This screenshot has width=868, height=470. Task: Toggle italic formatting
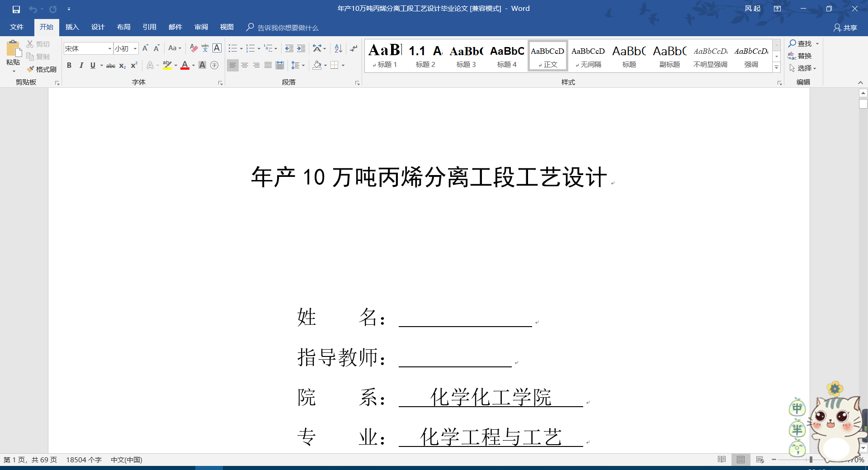pyautogui.click(x=81, y=66)
